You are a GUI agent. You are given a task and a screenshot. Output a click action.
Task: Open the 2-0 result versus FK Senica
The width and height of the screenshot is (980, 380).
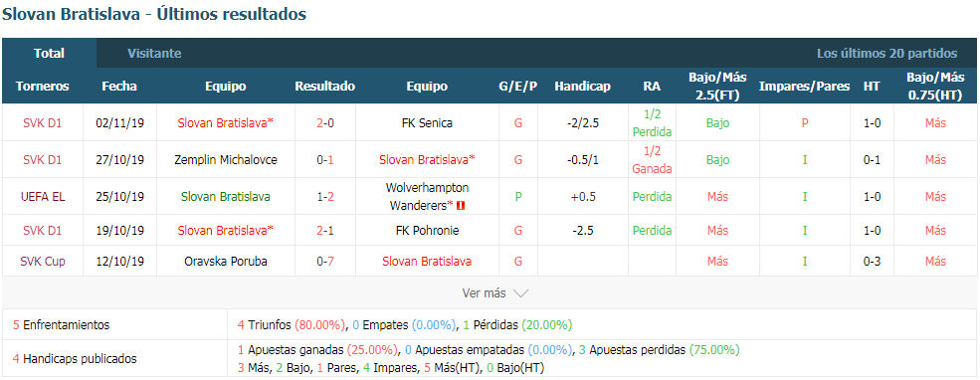[325, 123]
